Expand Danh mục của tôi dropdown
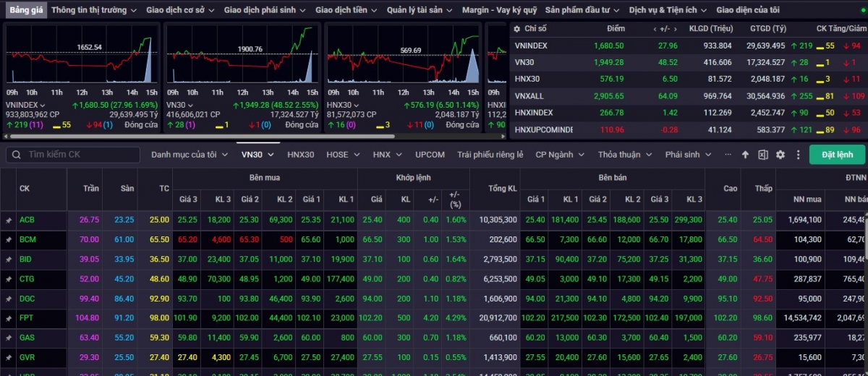868x376 pixels. click(188, 155)
